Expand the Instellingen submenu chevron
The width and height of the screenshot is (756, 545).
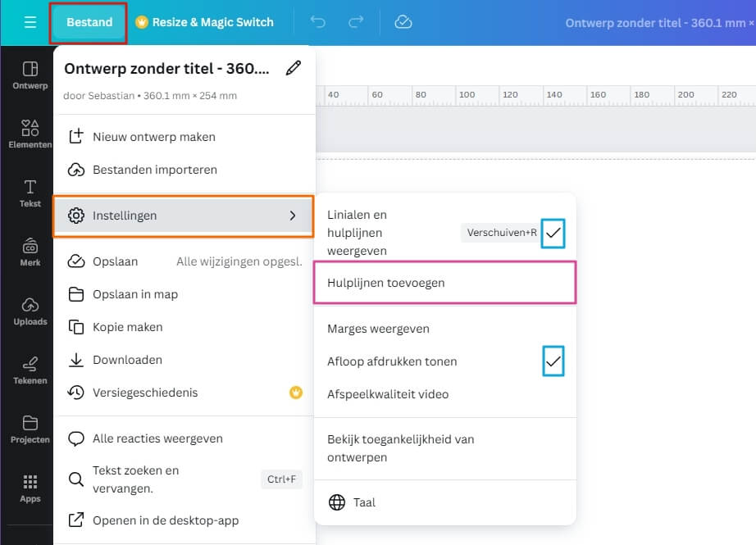293,216
